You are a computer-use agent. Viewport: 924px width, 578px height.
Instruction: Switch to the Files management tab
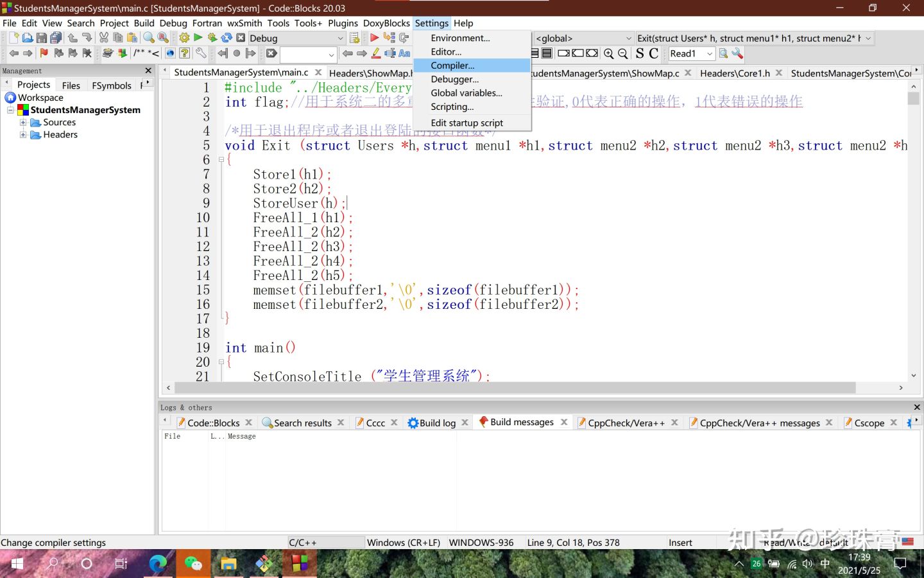click(x=71, y=85)
